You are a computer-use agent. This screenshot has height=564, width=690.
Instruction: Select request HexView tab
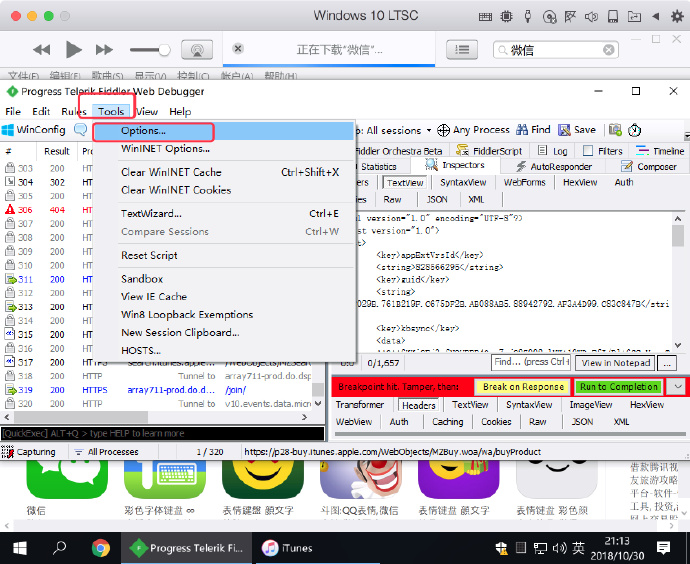click(580, 183)
